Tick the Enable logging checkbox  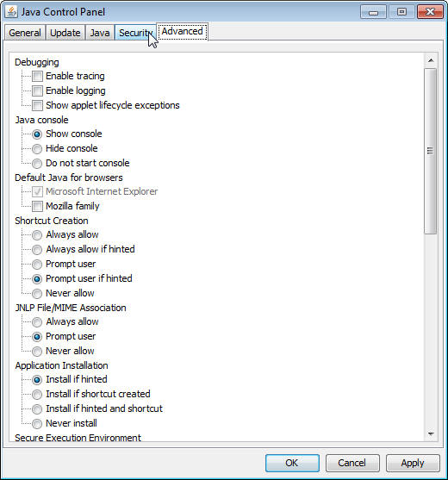(x=37, y=90)
